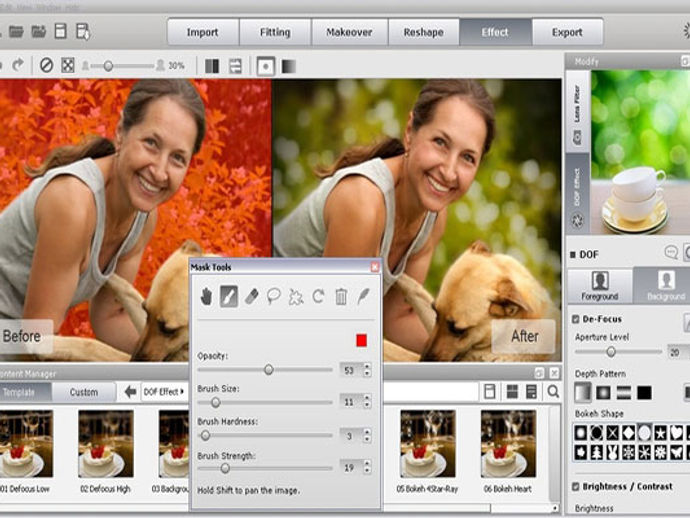The height and width of the screenshot is (518, 690).
Task: Click the small person zoom-out icon
Action: (x=85, y=66)
